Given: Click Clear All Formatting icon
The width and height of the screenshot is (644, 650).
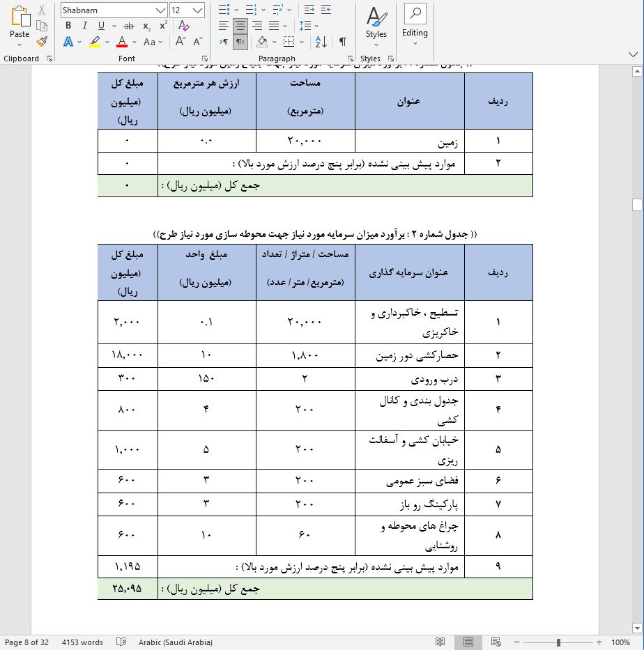Looking at the screenshot, I should click(183, 26).
